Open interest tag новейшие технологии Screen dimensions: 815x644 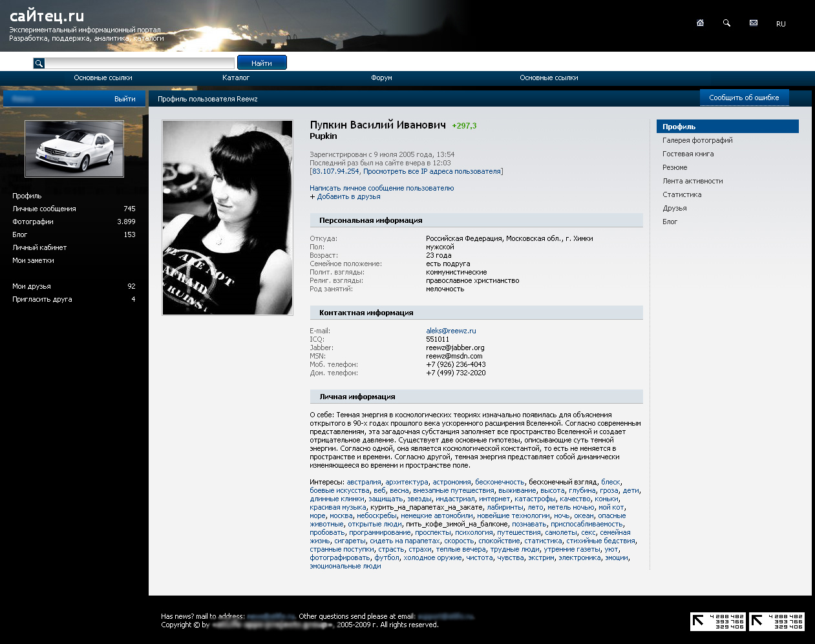tap(513, 515)
